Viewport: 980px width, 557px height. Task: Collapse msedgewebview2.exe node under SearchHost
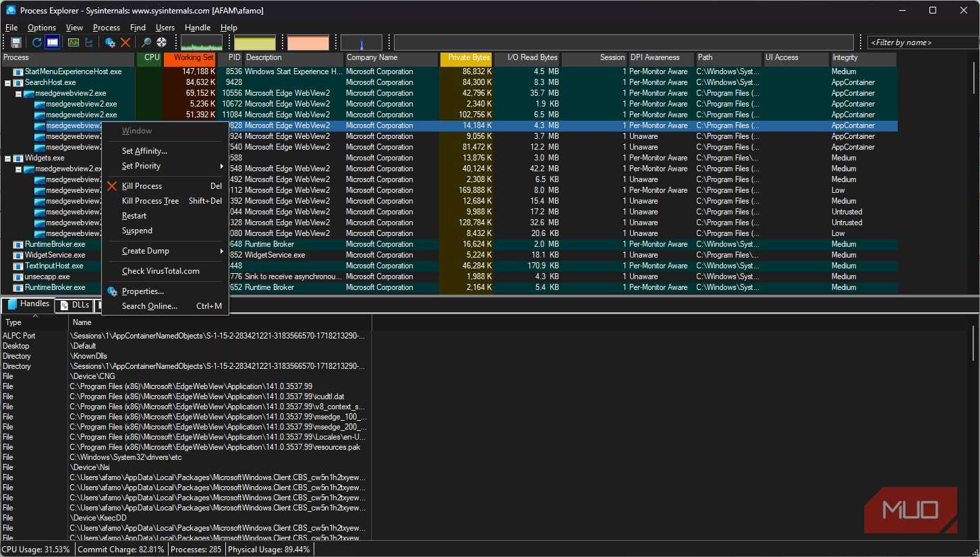tap(18, 93)
